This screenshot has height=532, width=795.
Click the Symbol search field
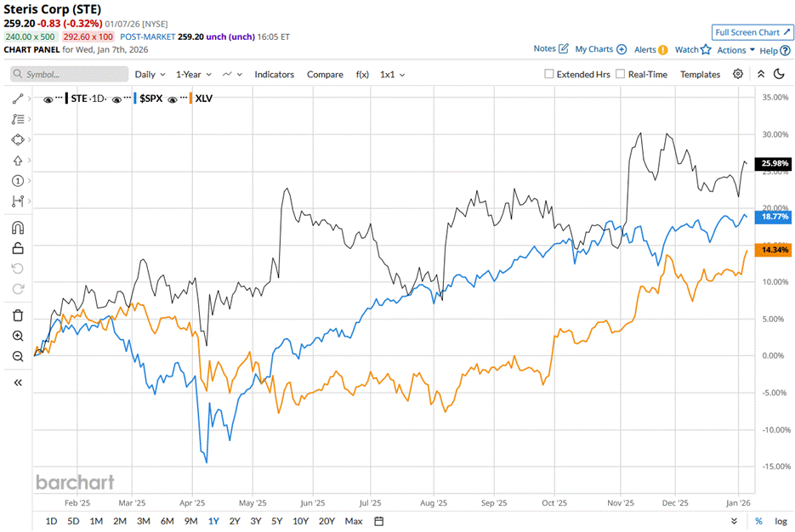coord(68,75)
